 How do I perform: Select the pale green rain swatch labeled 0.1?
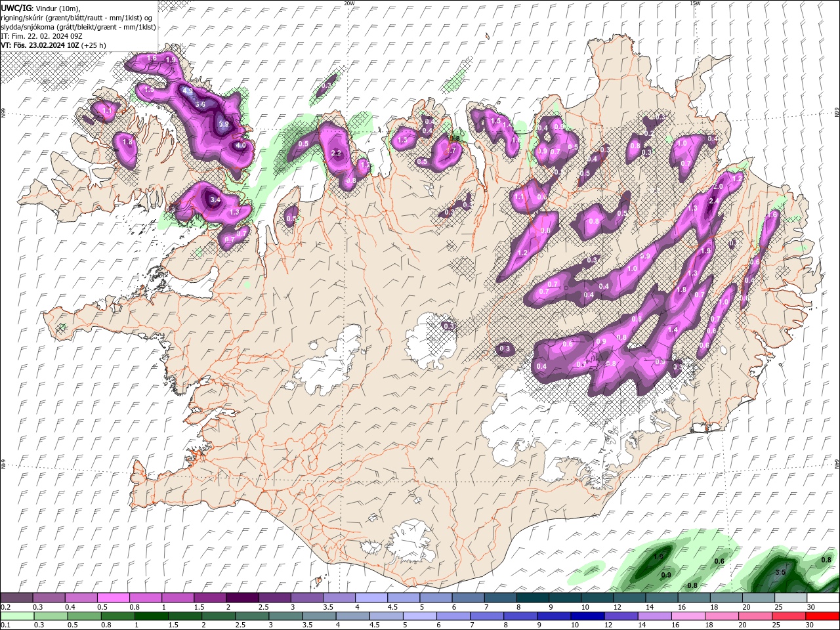coord(18,616)
